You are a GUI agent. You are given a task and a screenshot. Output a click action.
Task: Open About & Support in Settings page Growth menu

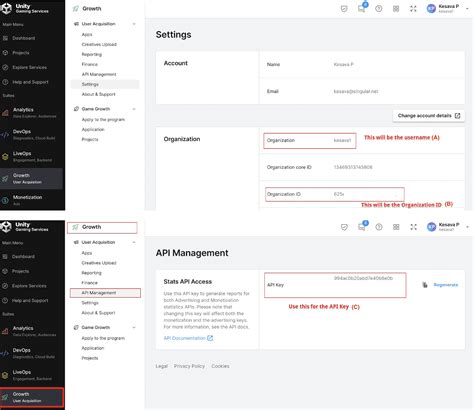click(x=98, y=94)
